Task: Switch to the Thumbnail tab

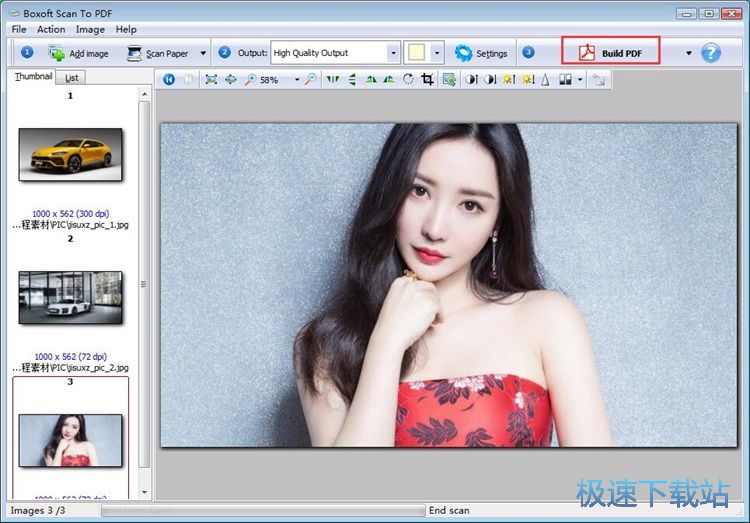Action: tap(33, 77)
